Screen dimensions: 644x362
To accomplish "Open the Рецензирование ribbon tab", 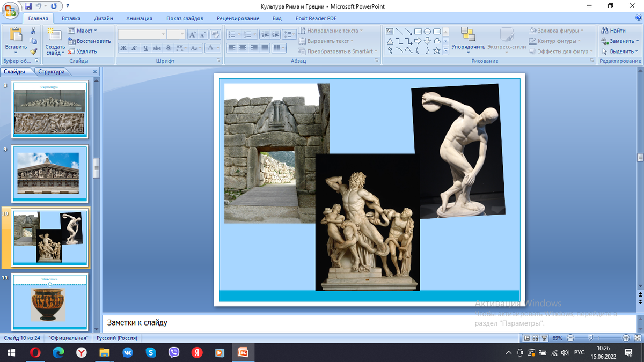I will pyautogui.click(x=238, y=18).
